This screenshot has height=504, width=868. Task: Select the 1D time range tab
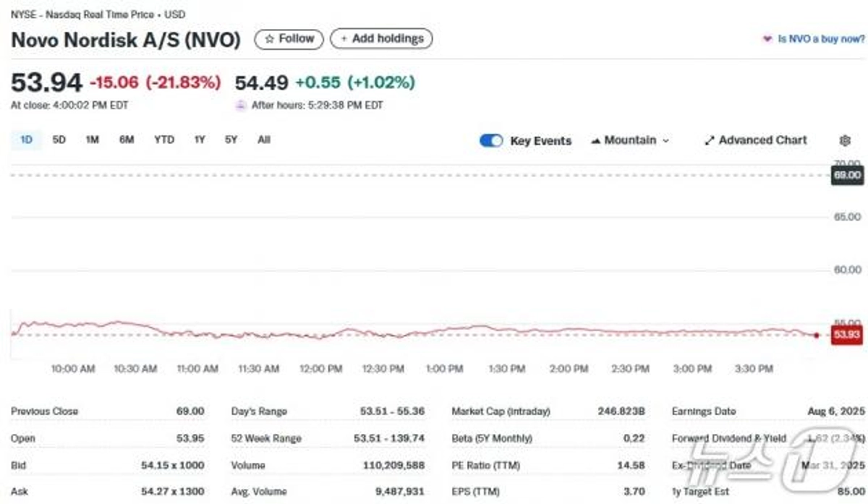click(27, 140)
